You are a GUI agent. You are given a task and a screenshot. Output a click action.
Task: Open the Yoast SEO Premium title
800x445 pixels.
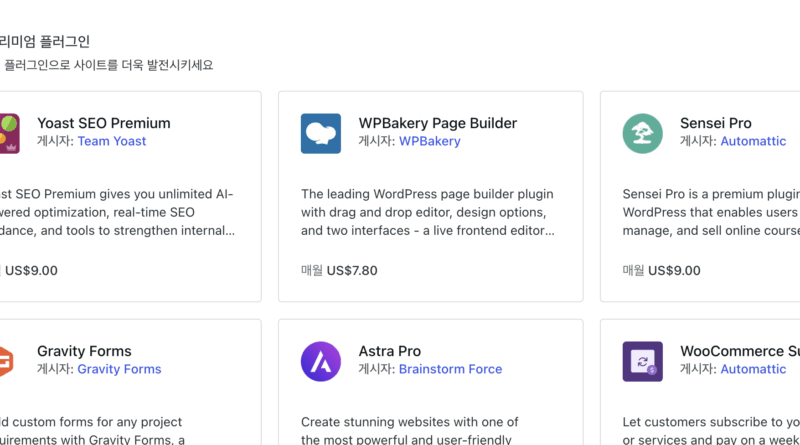click(104, 123)
